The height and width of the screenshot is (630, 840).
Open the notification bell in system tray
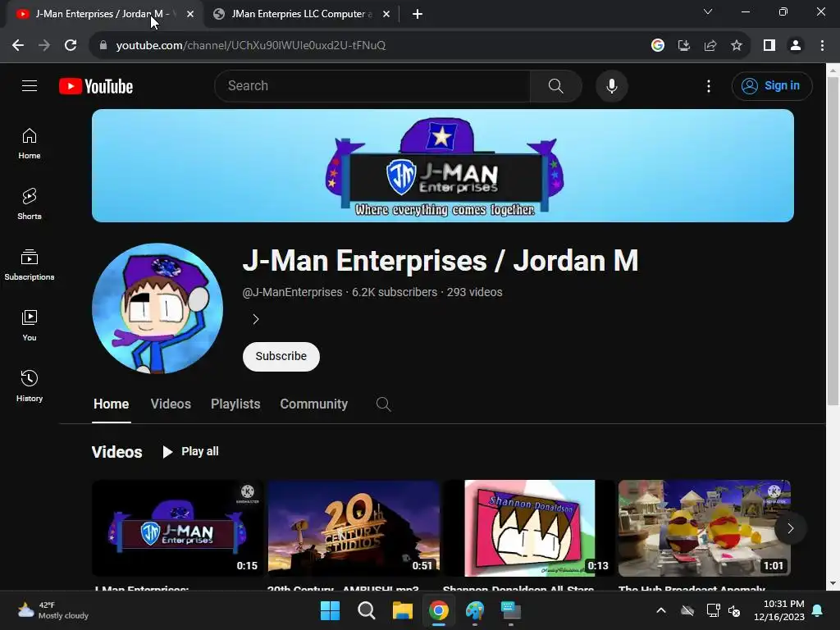(x=817, y=610)
